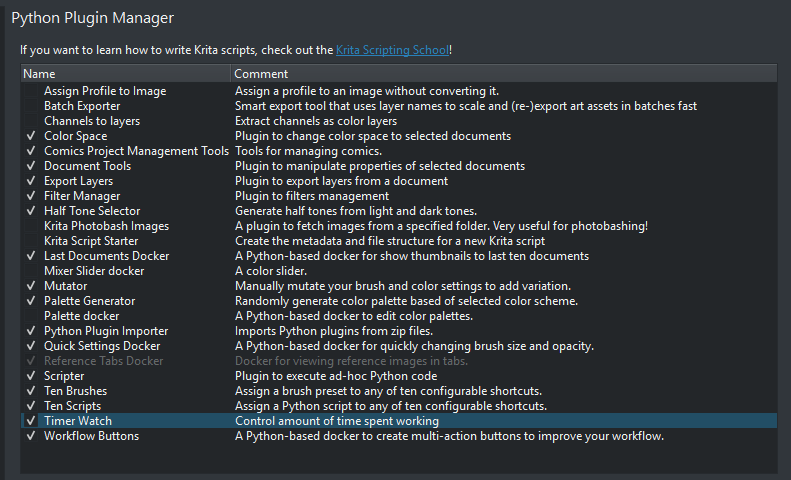Click the comment 'Tools for managing comics.'
This screenshot has width=791, height=480.
(x=308, y=151)
